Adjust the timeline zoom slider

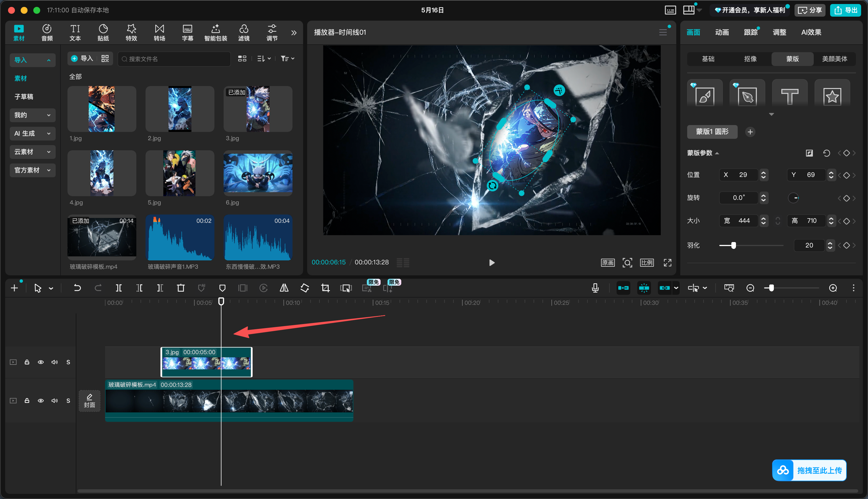pos(792,288)
